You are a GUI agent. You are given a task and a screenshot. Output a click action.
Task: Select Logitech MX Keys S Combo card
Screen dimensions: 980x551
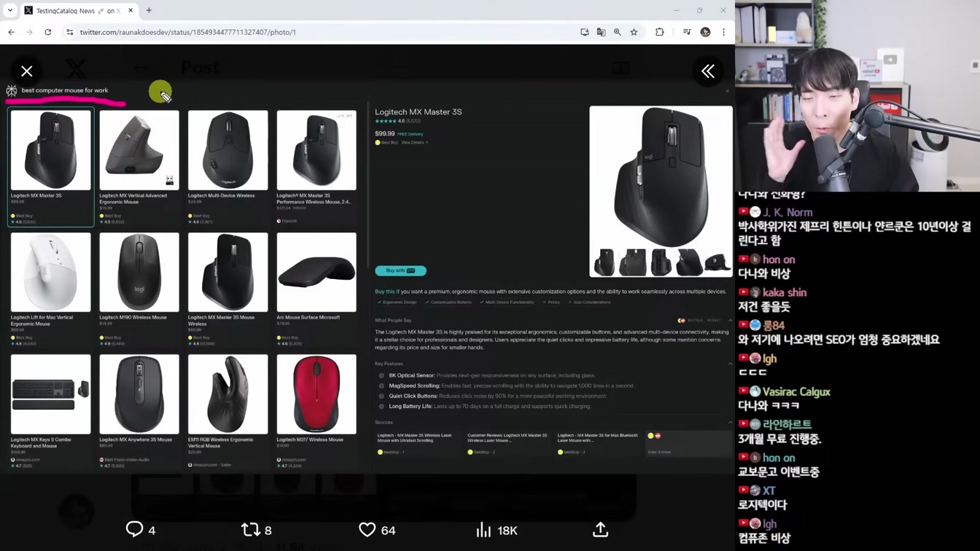pos(50,411)
